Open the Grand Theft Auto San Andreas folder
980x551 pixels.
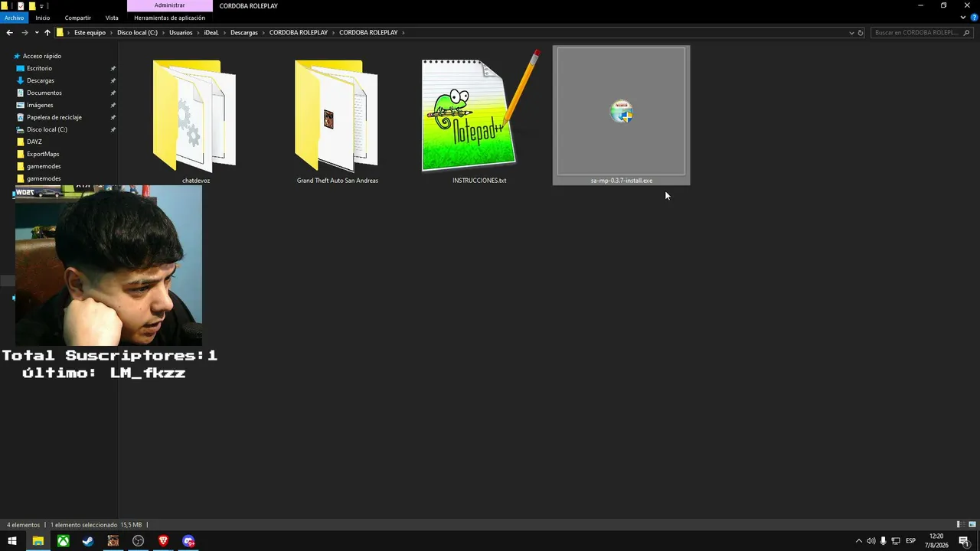(x=337, y=116)
